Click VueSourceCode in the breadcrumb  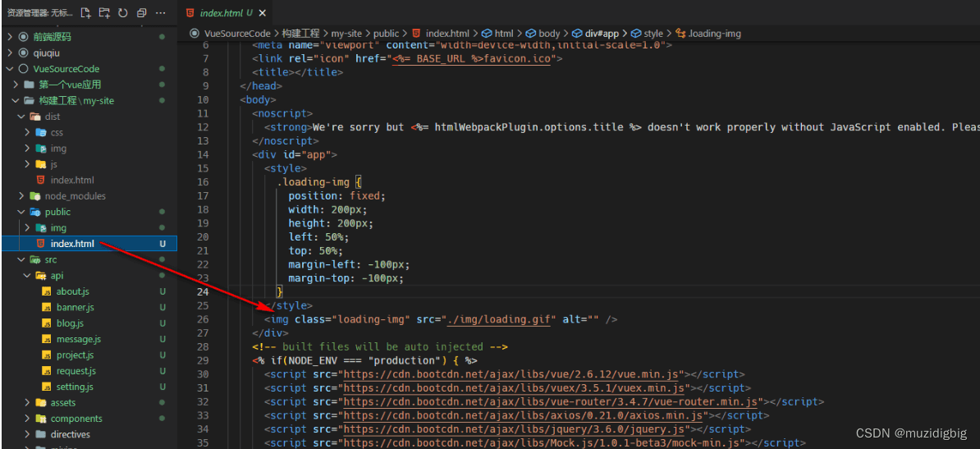coord(237,33)
